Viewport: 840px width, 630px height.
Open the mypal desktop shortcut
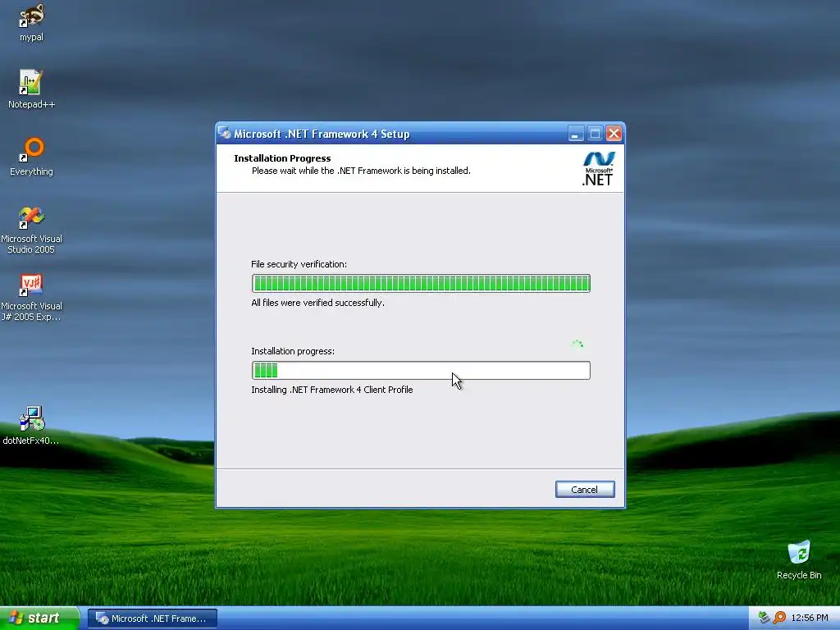[31, 22]
